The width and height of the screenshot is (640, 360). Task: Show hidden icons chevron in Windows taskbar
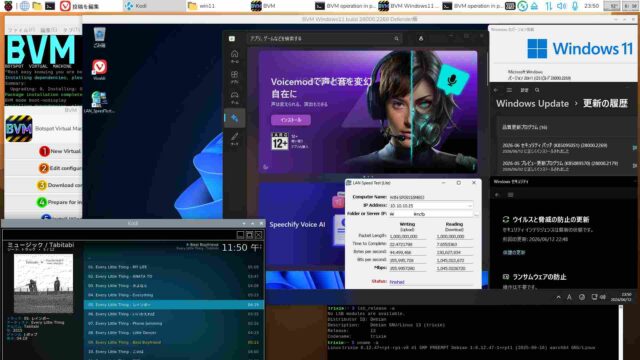pos(558,298)
